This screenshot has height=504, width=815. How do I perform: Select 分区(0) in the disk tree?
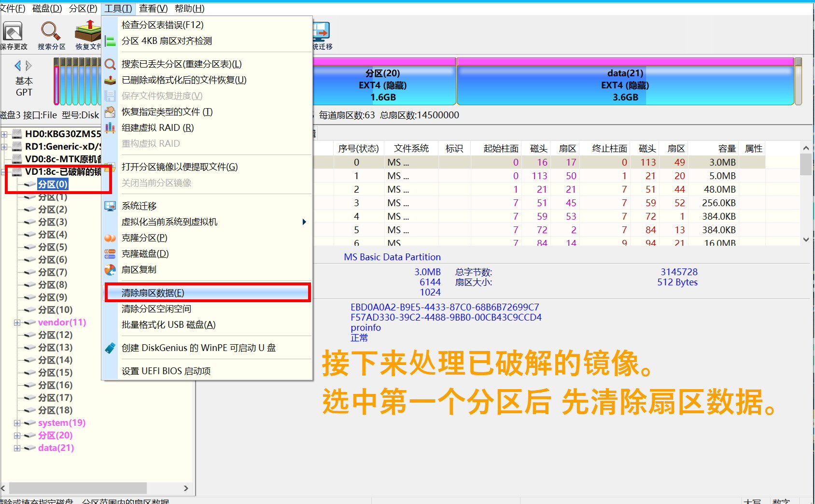53,184
